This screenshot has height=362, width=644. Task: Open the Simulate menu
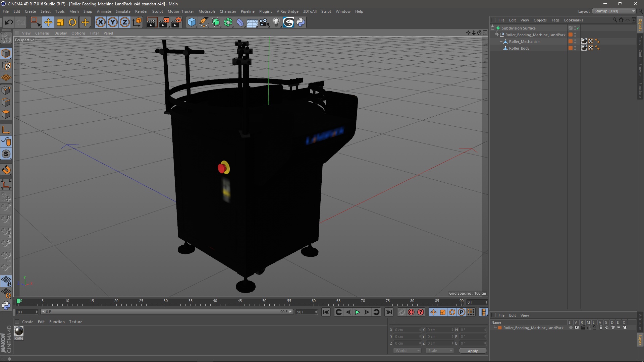click(x=123, y=11)
